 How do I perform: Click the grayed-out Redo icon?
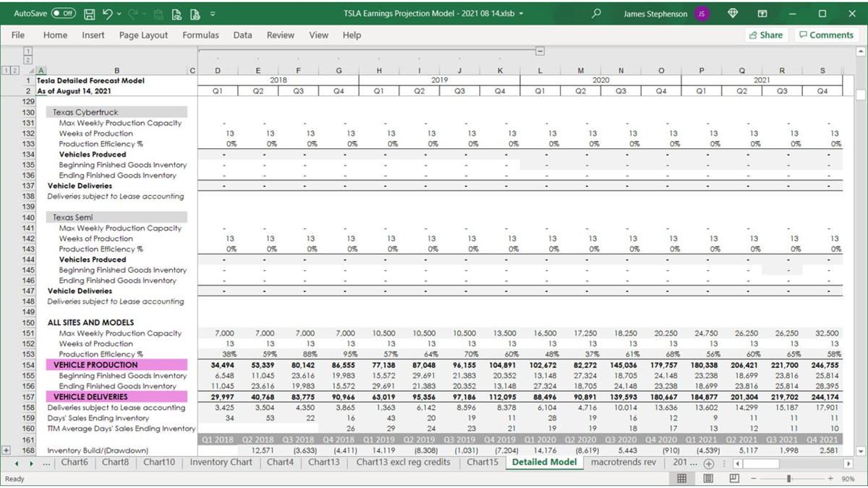(132, 14)
